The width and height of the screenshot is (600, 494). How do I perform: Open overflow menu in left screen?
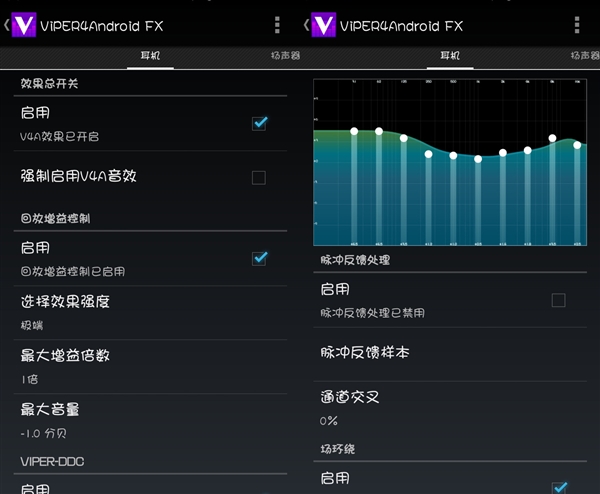(277, 25)
